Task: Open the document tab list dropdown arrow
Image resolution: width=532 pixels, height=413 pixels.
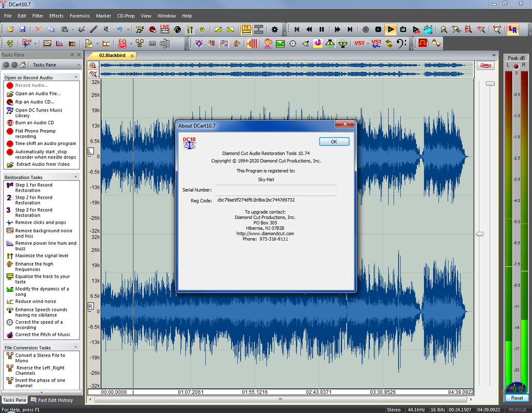Action: tap(494, 55)
